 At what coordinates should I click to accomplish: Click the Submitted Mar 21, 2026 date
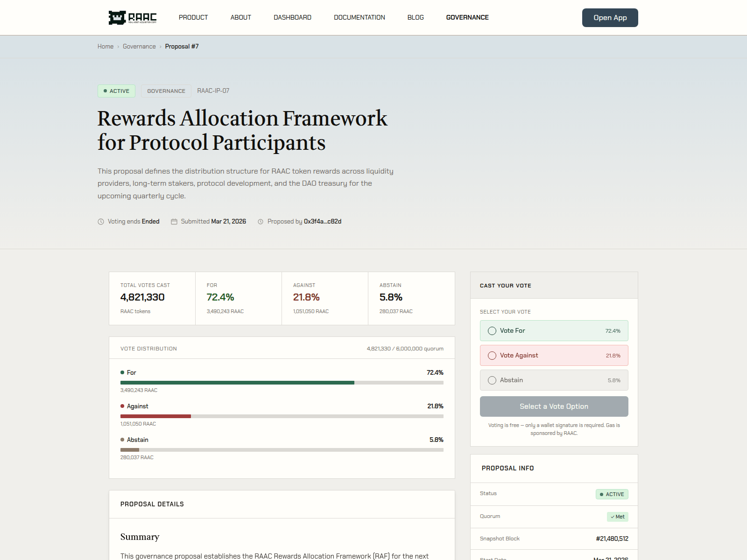229,222
